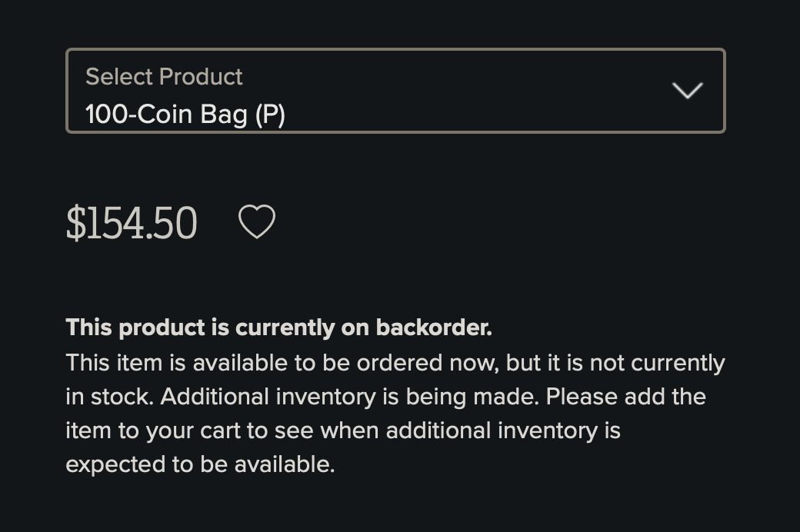Click the dollar sign of the price

click(76, 223)
